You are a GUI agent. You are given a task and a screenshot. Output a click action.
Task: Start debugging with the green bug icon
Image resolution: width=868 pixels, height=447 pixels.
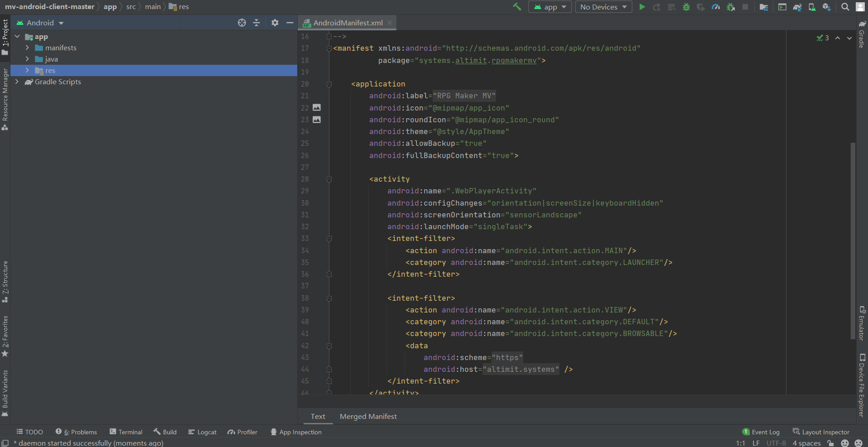pyautogui.click(x=686, y=7)
